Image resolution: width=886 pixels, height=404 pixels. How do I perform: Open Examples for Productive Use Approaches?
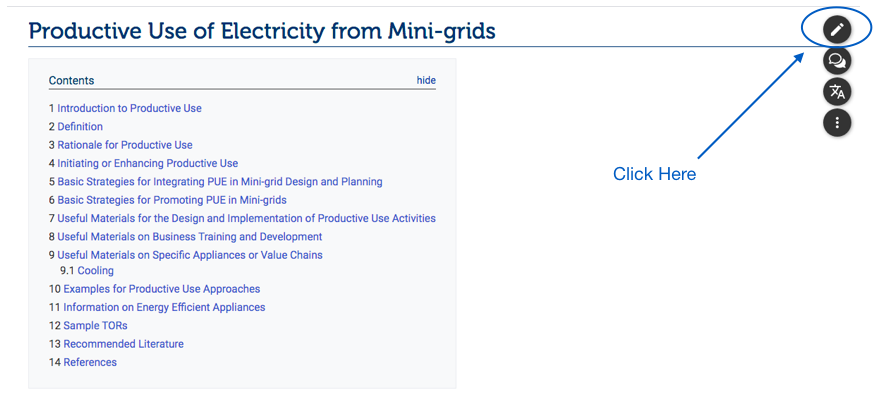coord(162,289)
